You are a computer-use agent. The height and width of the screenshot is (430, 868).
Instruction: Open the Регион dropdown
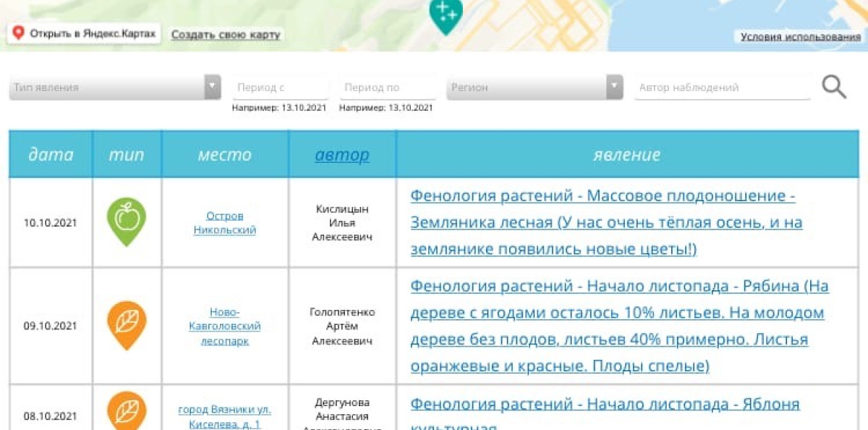[x=535, y=88]
